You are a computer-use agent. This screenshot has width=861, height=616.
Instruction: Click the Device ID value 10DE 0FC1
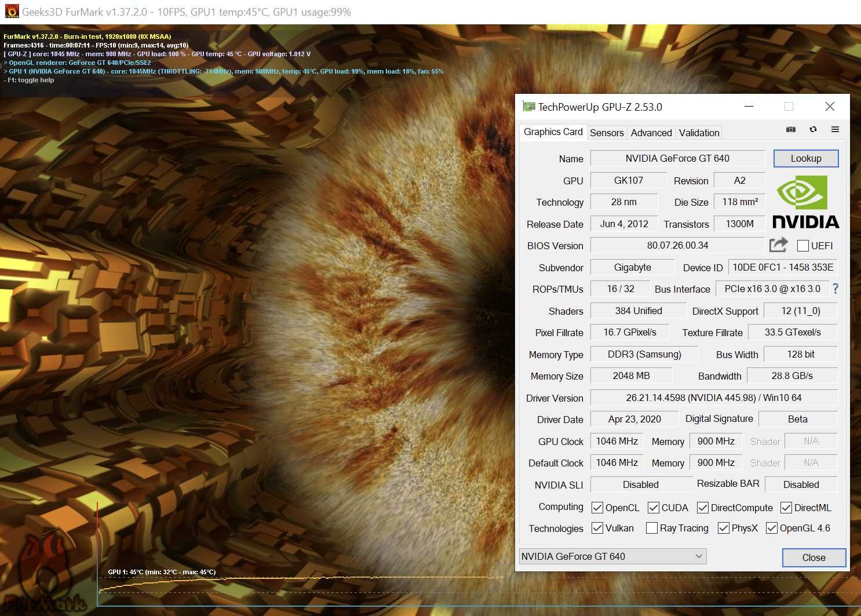(x=783, y=267)
